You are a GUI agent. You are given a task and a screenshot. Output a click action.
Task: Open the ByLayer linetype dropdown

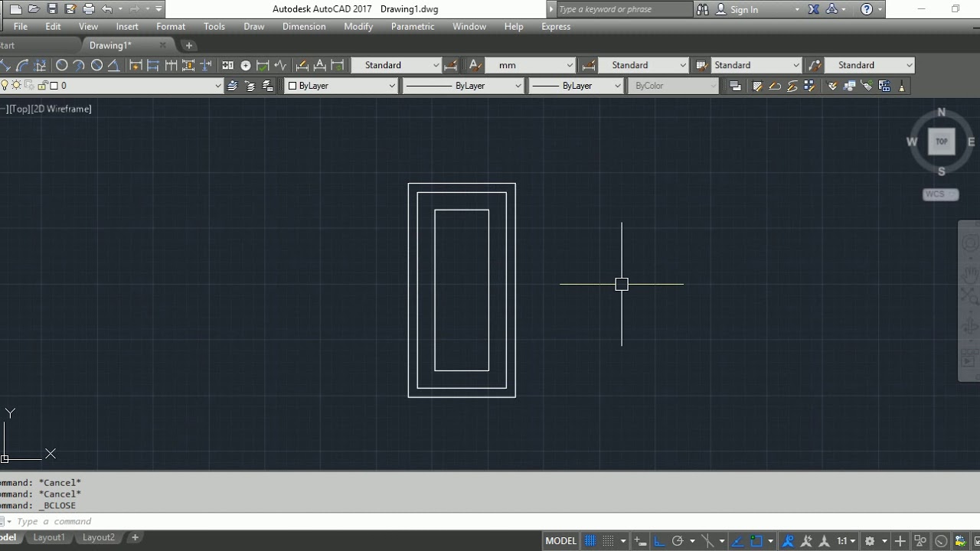(462, 86)
